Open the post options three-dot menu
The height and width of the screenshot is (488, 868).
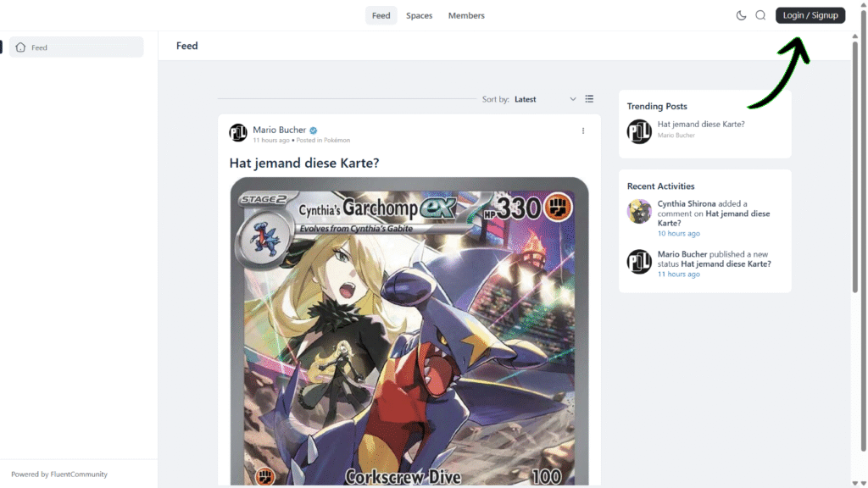point(583,130)
